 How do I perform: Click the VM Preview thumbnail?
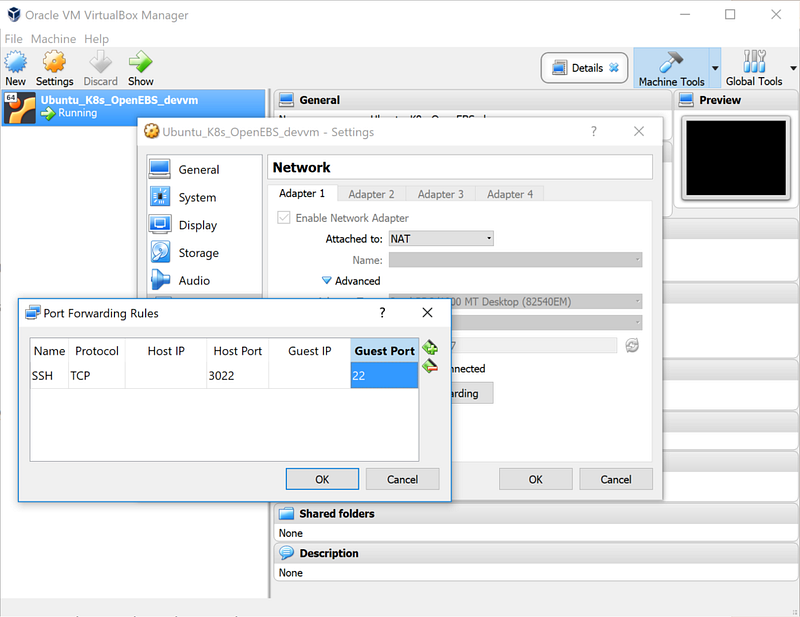(736, 158)
